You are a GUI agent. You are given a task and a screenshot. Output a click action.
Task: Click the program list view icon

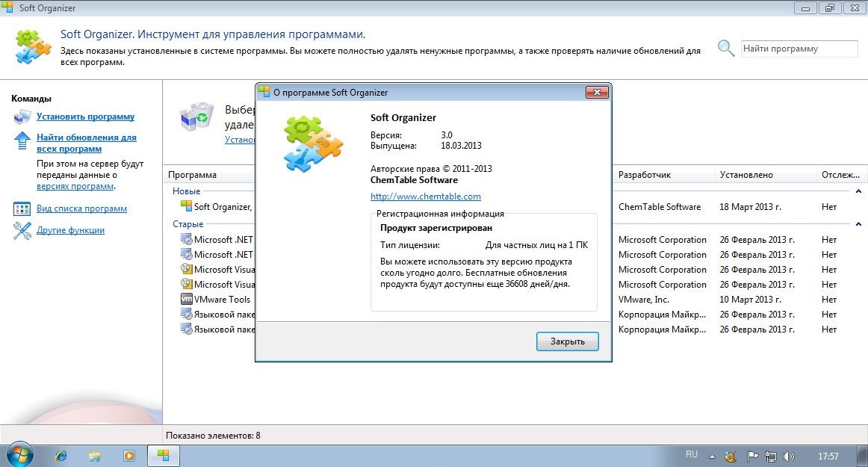pyautogui.click(x=22, y=209)
